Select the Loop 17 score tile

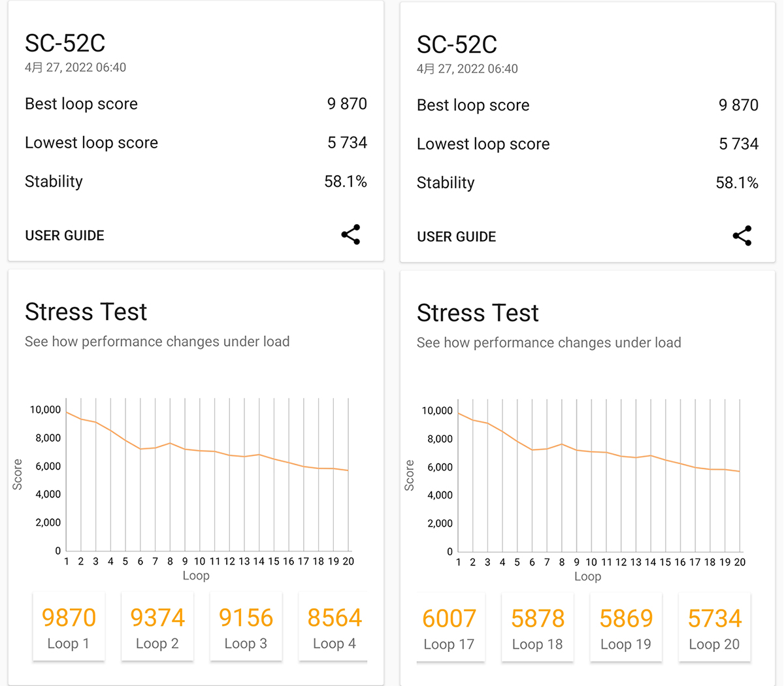[449, 628]
